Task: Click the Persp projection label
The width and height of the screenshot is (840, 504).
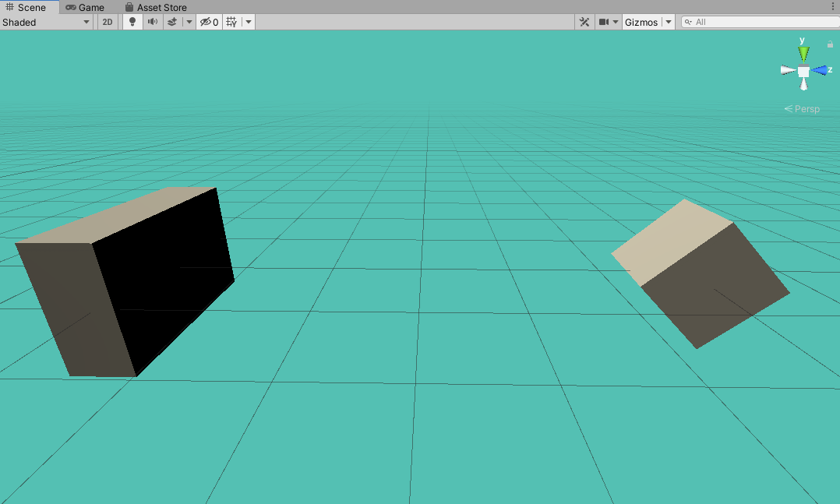Action: [x=802, y=109]
